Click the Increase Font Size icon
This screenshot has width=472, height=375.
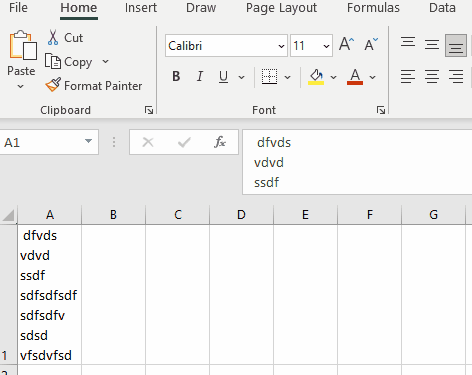tap(347, 44)
